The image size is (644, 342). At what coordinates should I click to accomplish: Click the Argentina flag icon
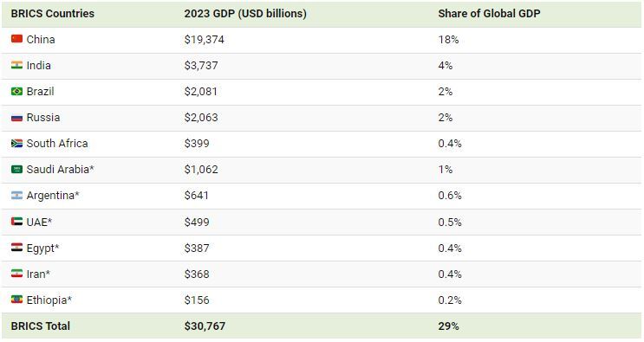(16, 195)
